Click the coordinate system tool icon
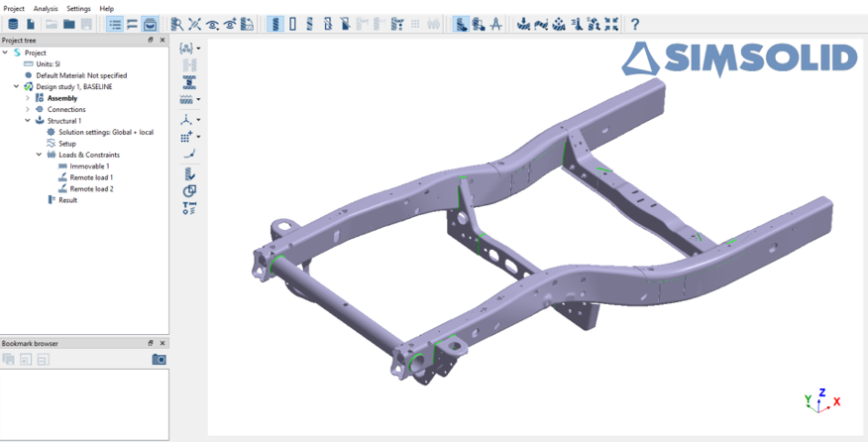This screenshot has height=442, width=868. point(186,119)
